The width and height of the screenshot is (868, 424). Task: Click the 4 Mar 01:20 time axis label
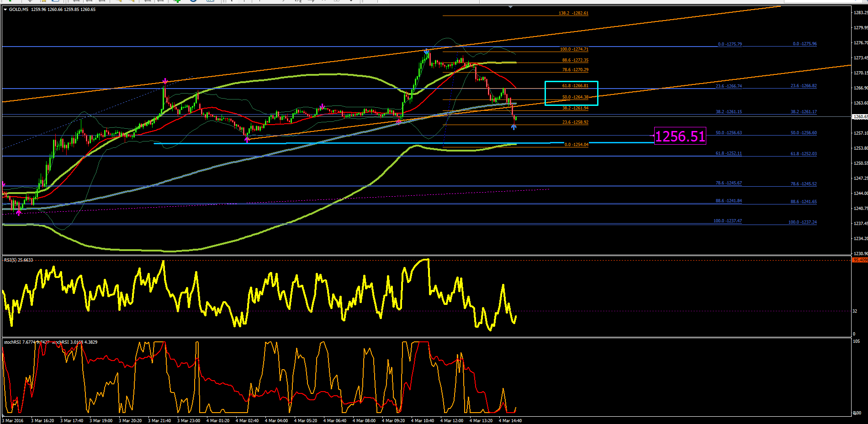click(218, 421)
